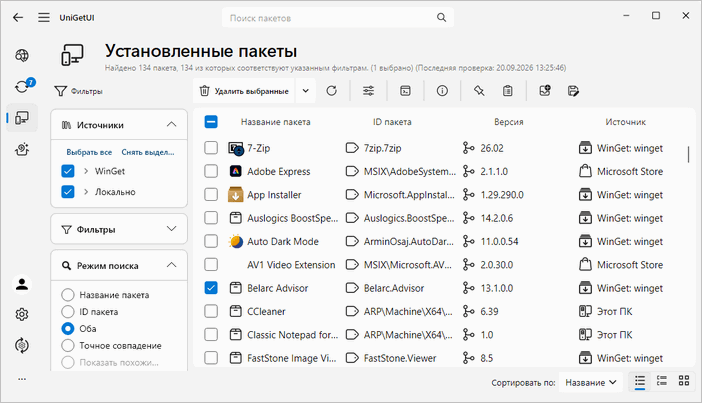702x403 pixels.
Task: Click Этот ПК source in CCleaner row
Action: click(x=614, y=311)
